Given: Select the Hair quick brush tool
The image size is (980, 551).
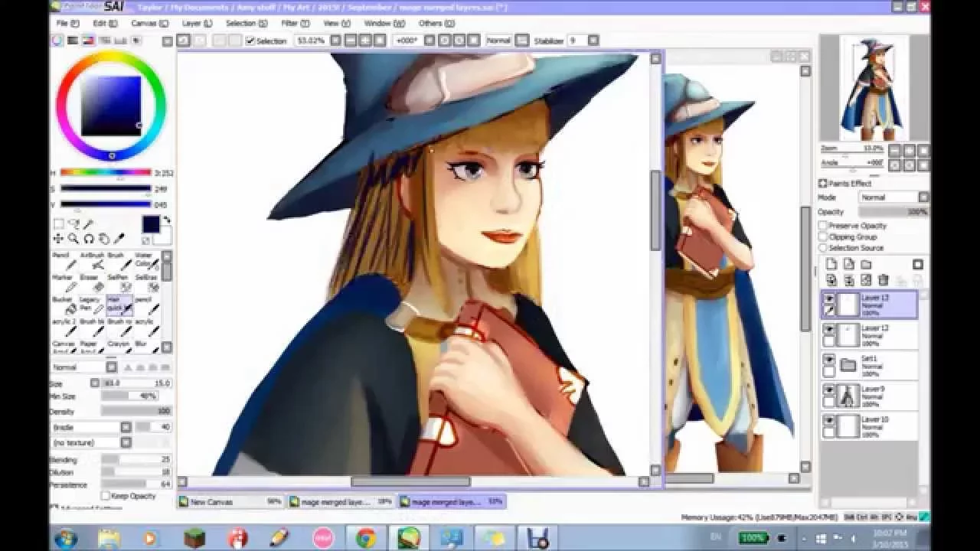Looking at the screenshot, I should click(x=119, y=305).
